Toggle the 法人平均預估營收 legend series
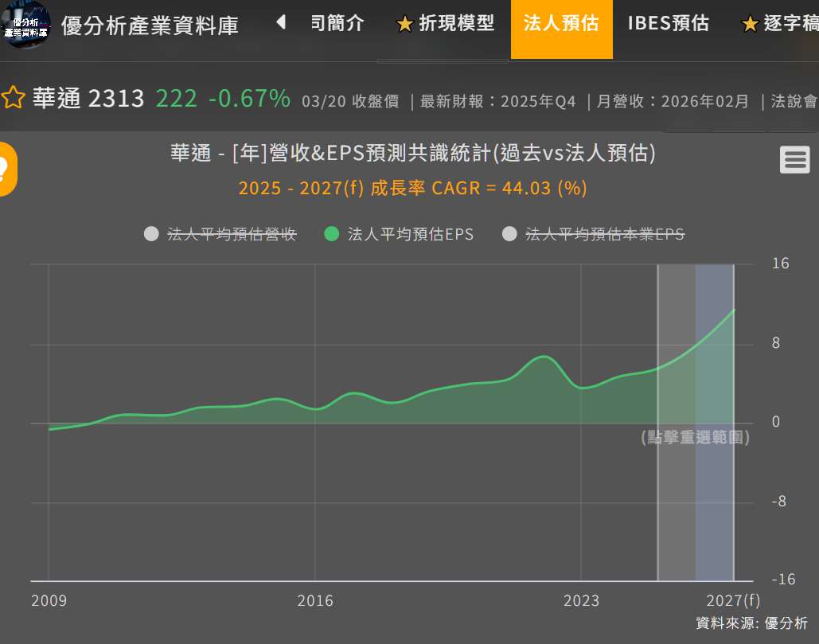 220,234
